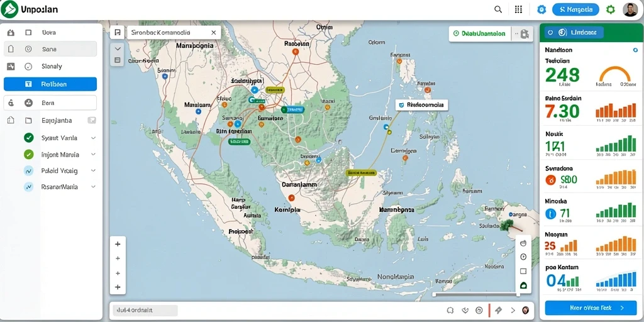This screenshot has height=322, width=644.
Task: Expand the Injont Manla chevron
Action: point(93,155)
